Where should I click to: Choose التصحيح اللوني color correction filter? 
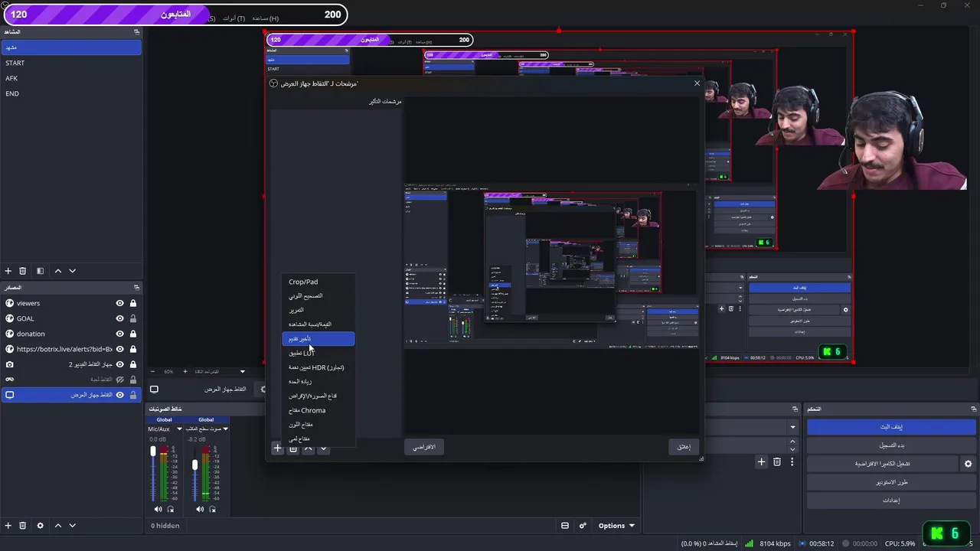click(x=318, y=295)
